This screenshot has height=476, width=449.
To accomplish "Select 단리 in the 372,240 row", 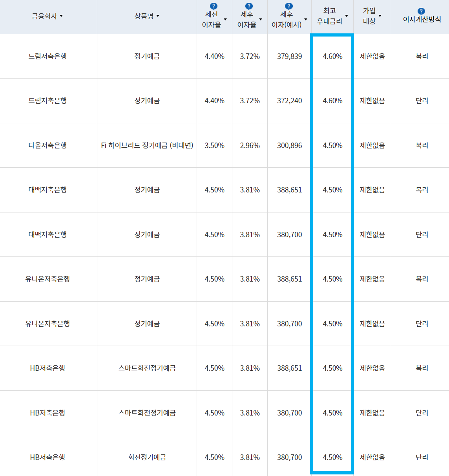I will point(422,101).
